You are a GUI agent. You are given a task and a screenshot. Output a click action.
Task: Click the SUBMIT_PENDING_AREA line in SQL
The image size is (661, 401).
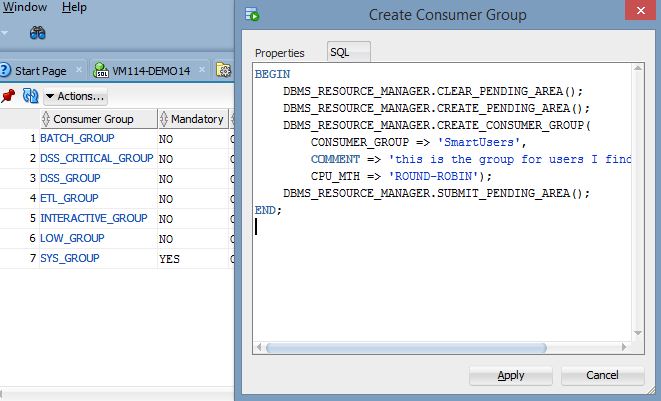point(436,194)
